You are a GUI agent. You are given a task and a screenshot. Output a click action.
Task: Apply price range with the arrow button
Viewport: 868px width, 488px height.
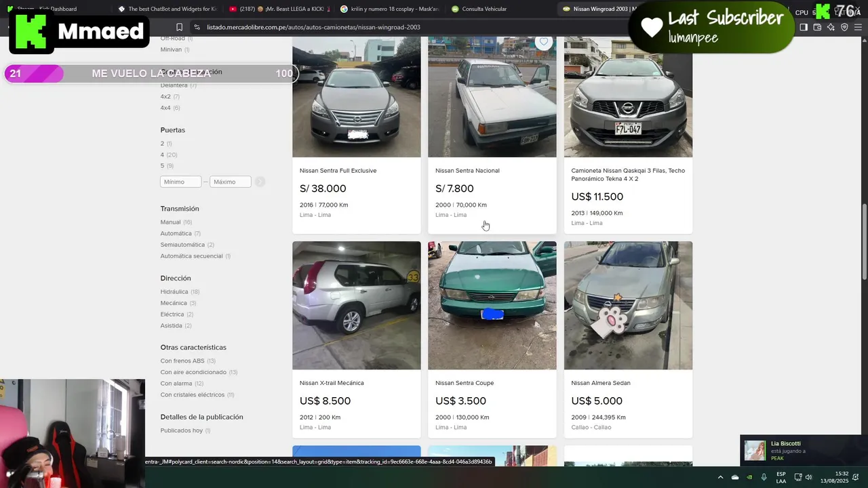[x=260, y=182]
